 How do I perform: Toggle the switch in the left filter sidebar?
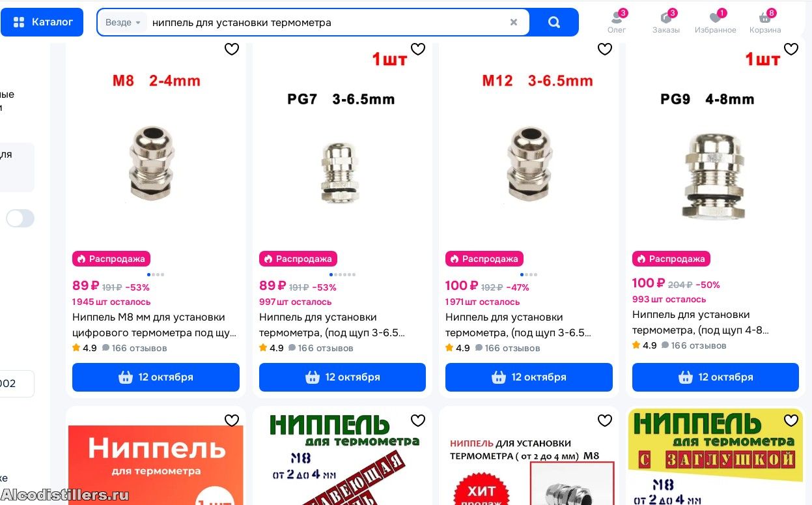point(20,218)
